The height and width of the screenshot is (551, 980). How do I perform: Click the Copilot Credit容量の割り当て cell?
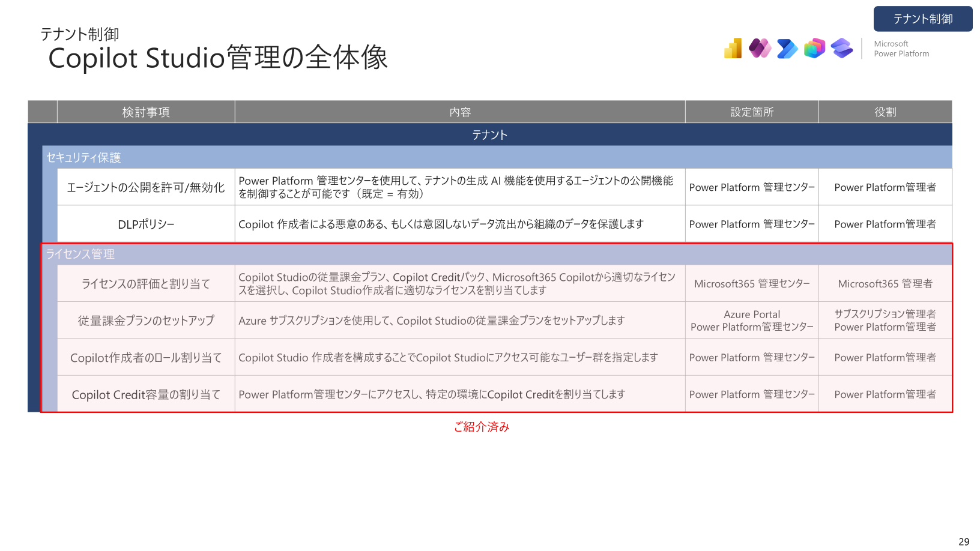click(146, 394)
